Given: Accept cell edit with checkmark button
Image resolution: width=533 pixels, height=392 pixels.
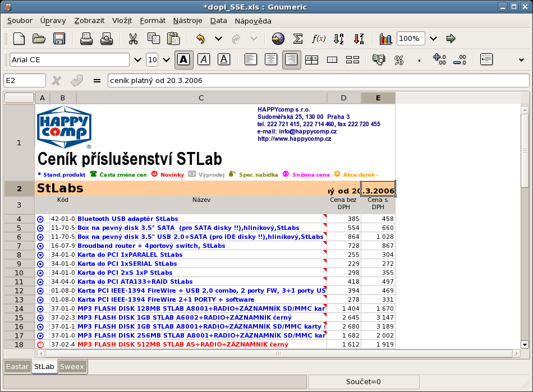Looking at the screenshot, I should tap(77, 81).
